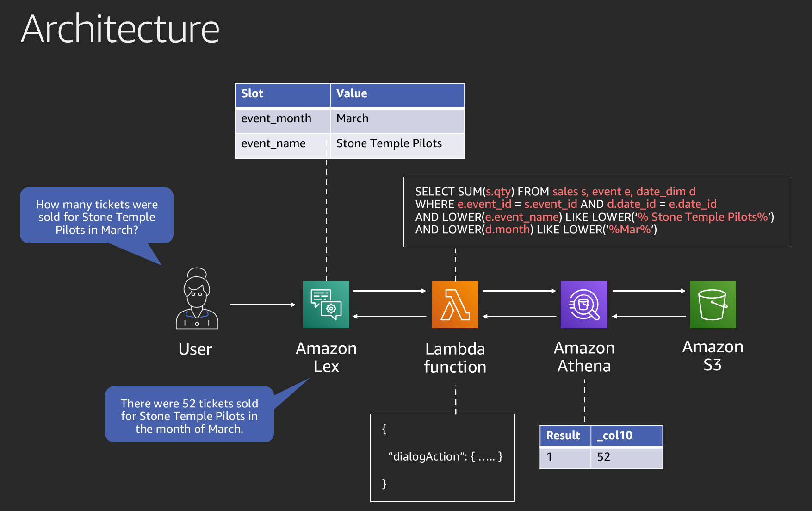This screenshot has width=812, height=511.
Task: Click the 'There were 52 tickets sold' reply bubble
Action: (x=189, y=414)
